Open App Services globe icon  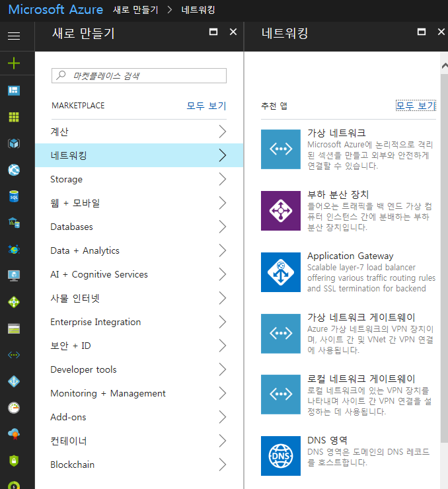(14, 170)
